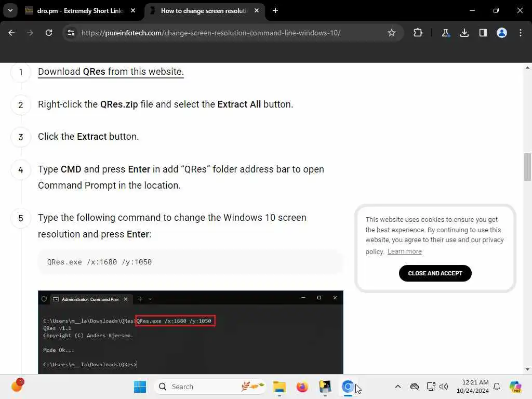532x399 pixels.
Task: Open the Chrome Labs flask icon
Action: [445, 33]
